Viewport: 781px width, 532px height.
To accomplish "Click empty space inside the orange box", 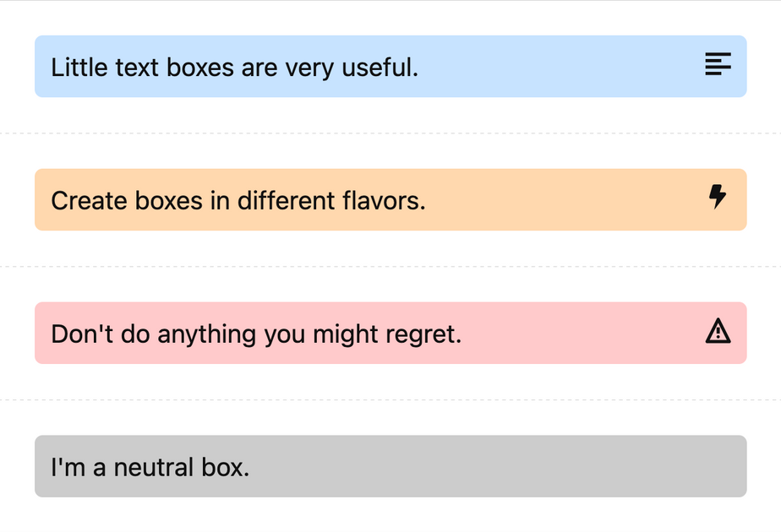I will (566, 200).
